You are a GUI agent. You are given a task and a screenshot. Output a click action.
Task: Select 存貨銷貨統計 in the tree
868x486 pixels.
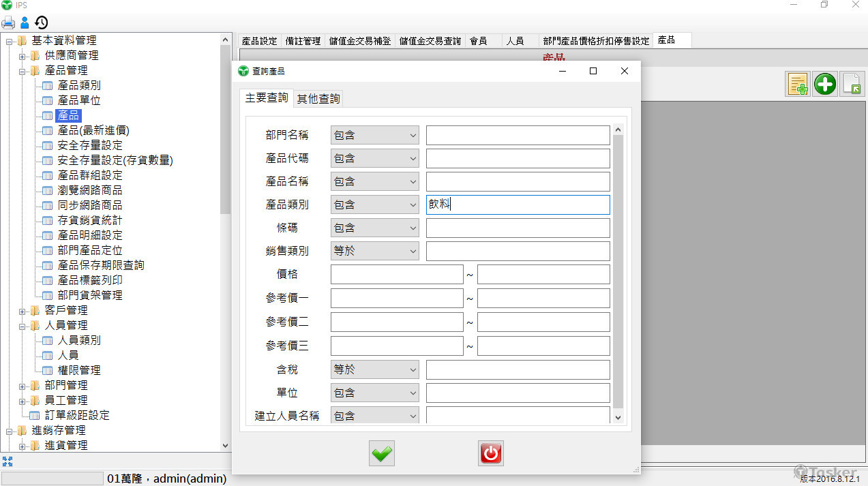[90, 220]
